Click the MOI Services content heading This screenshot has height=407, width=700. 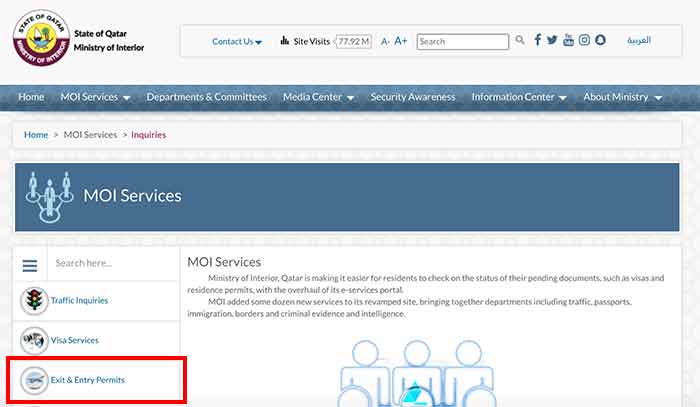click(224, 262)
